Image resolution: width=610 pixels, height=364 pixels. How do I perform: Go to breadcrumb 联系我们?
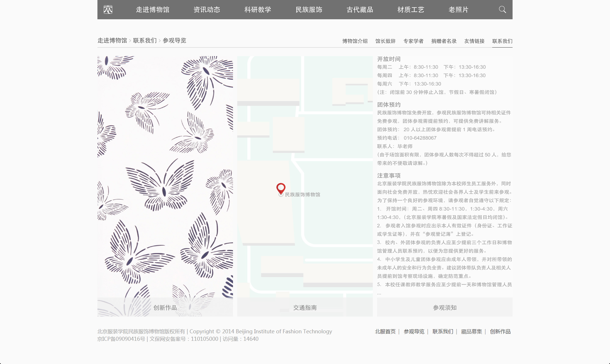pos(145,40)
